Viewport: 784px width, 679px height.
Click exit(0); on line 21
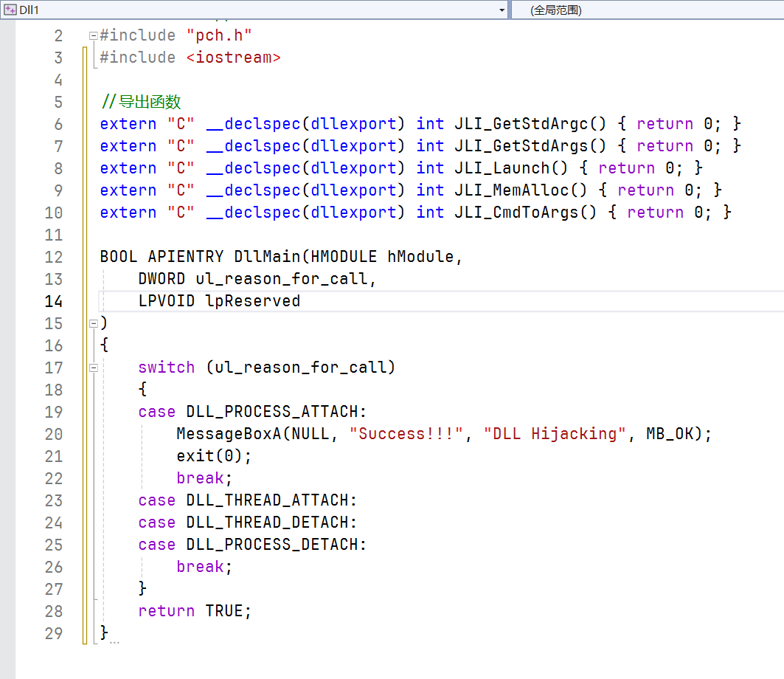click(214, 456)
